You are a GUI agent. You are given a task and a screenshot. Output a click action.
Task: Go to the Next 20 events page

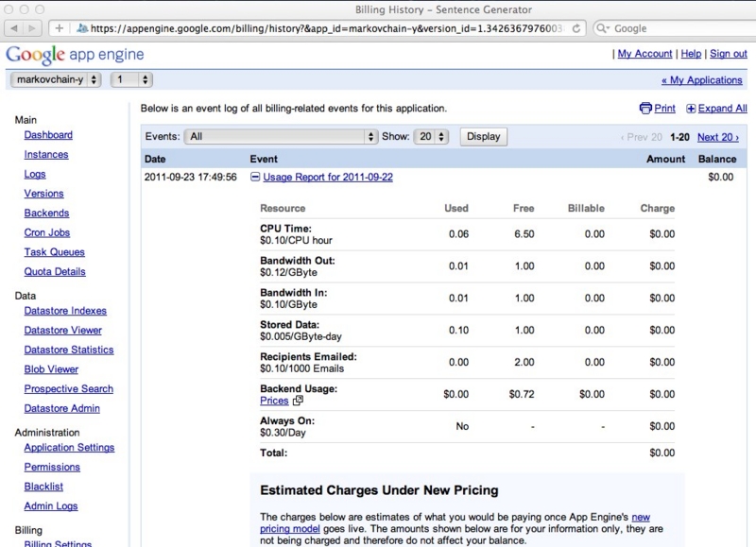(718, 137)
